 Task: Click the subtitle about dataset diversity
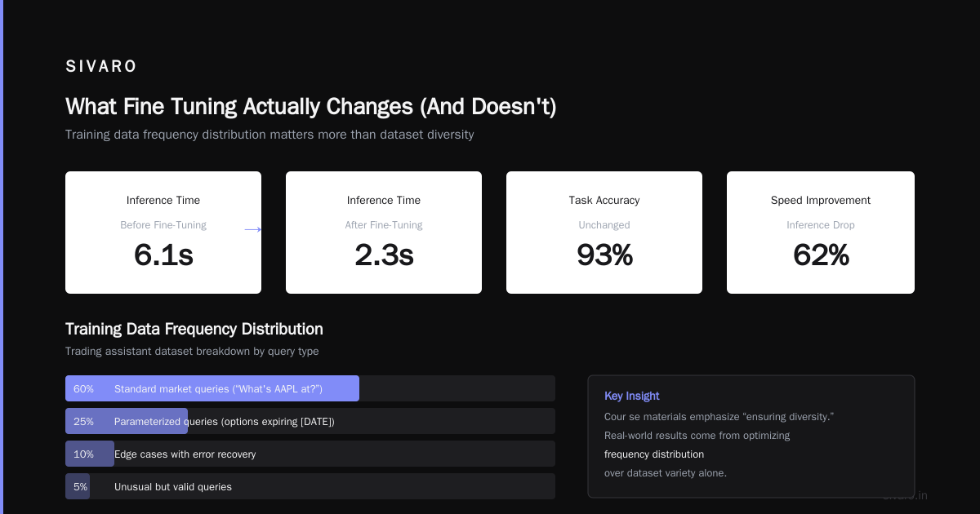tap(269, 135)
